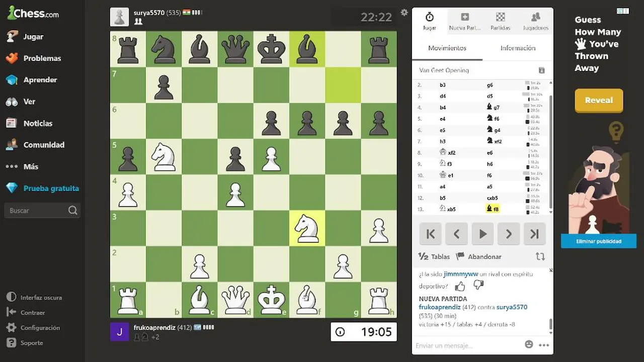Advance one move forward
Image resolution: width=644 pixels, height=362 pixels.
[509, 234]
